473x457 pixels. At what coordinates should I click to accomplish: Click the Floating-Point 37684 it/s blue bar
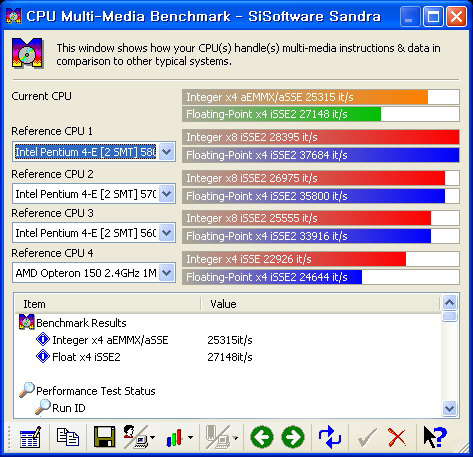[x=321, y=155]
